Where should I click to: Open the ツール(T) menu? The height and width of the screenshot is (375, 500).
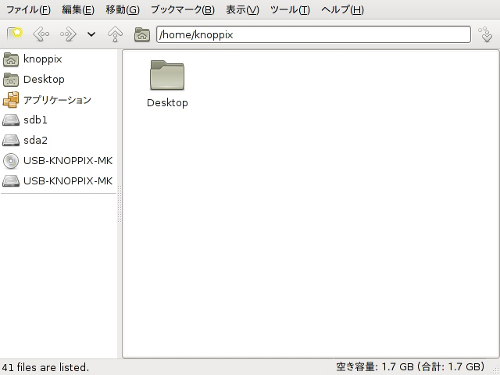coord(290,10)
